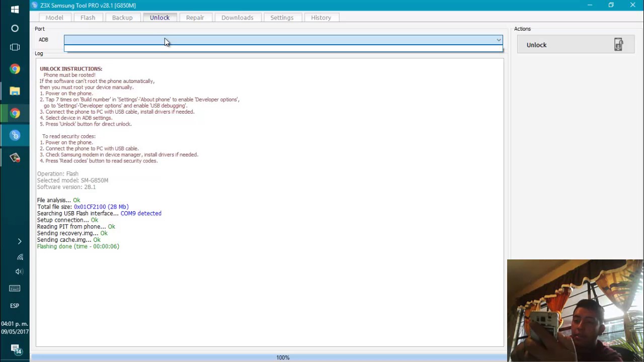Screen dimensions: 644x362
Task: Open the Repair tab
Action: click(x=195, y=18)
